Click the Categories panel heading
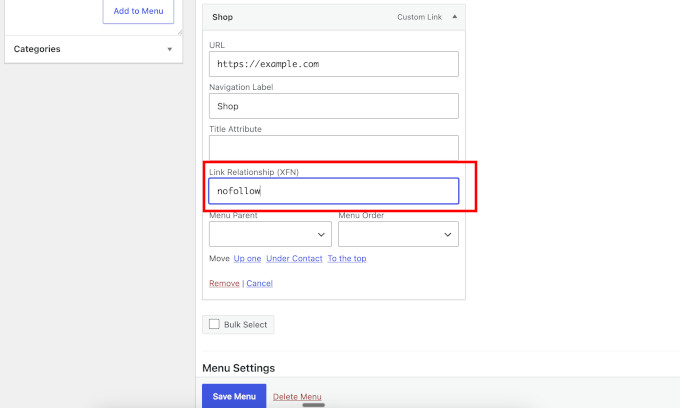 [37, 49]
